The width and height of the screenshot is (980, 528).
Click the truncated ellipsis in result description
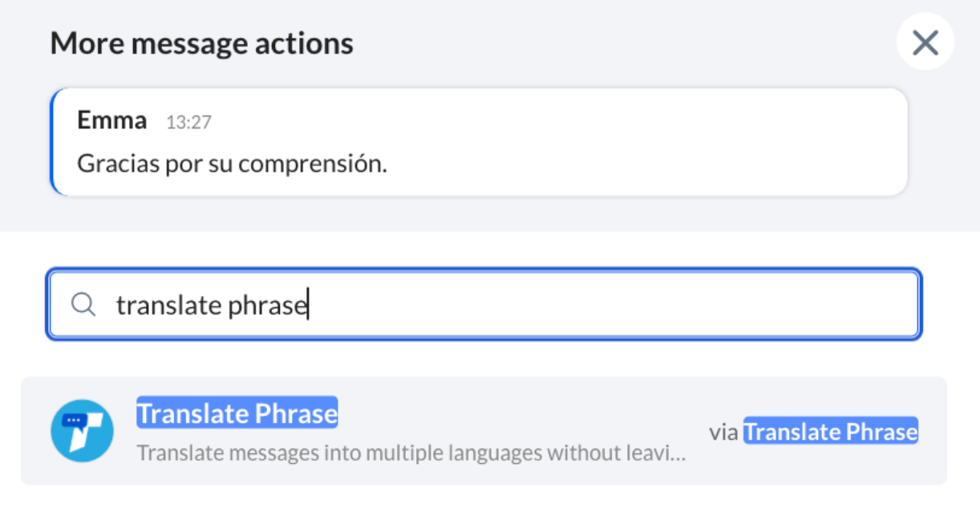point(678,455)
